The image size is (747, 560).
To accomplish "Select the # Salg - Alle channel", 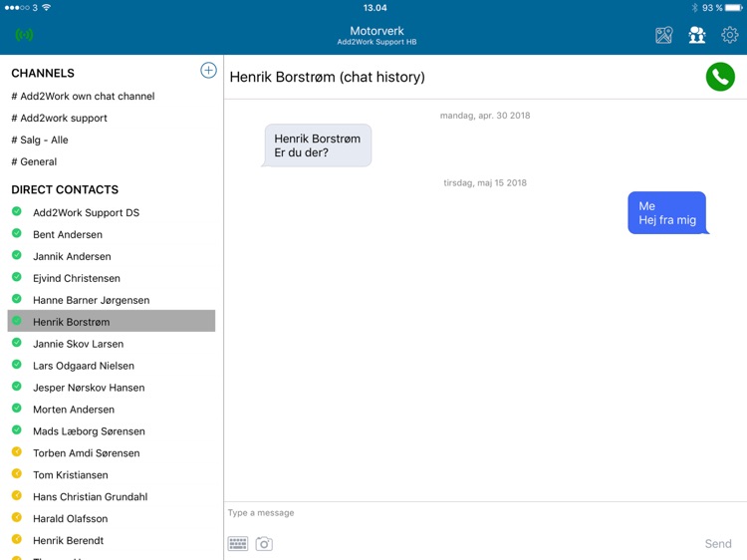I will (40, 140).
